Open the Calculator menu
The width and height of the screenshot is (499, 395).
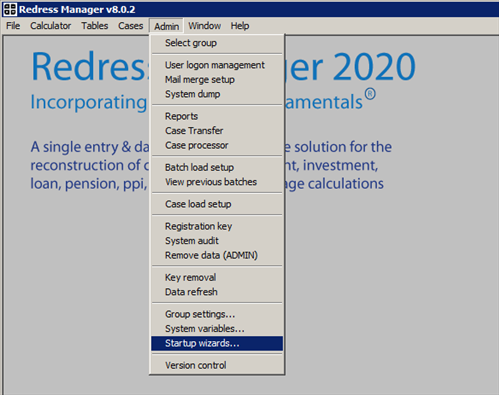(50, 26)
